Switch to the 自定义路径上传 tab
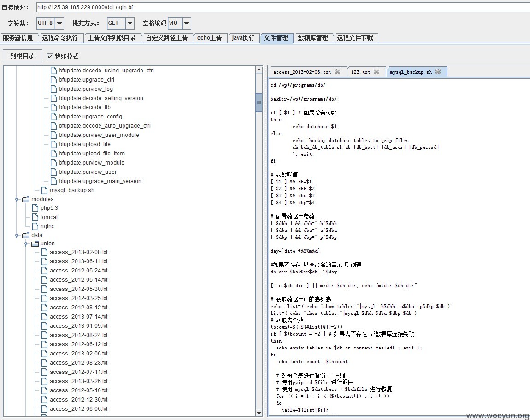Screen dimensions: 530x420 (x=167, y=38)
